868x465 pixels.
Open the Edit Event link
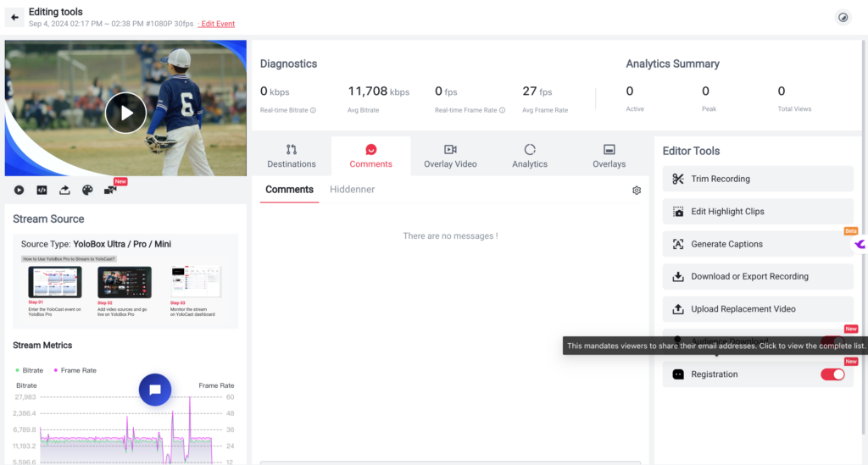[x=218, y=24]
